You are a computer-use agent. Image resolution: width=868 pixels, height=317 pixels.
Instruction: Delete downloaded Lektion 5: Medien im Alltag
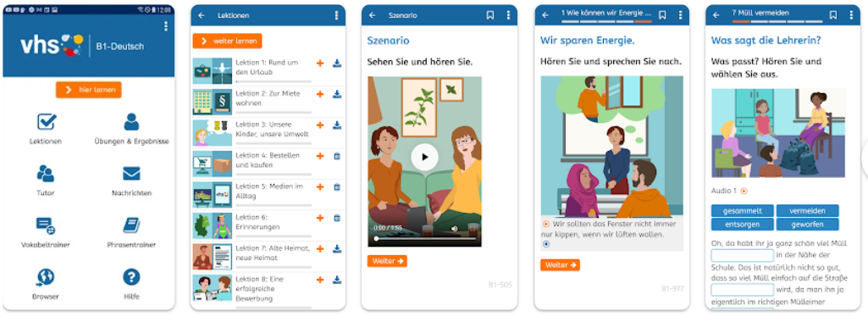[x=336, y=187]
